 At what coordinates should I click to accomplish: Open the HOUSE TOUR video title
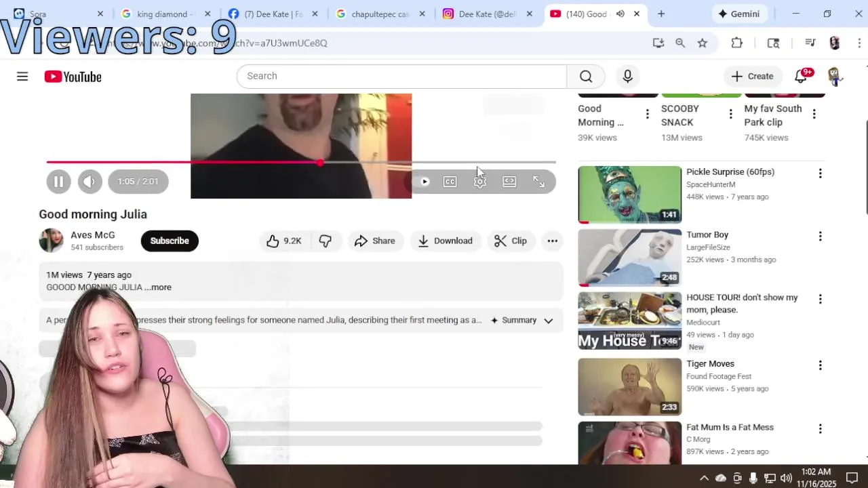point(742,304)
